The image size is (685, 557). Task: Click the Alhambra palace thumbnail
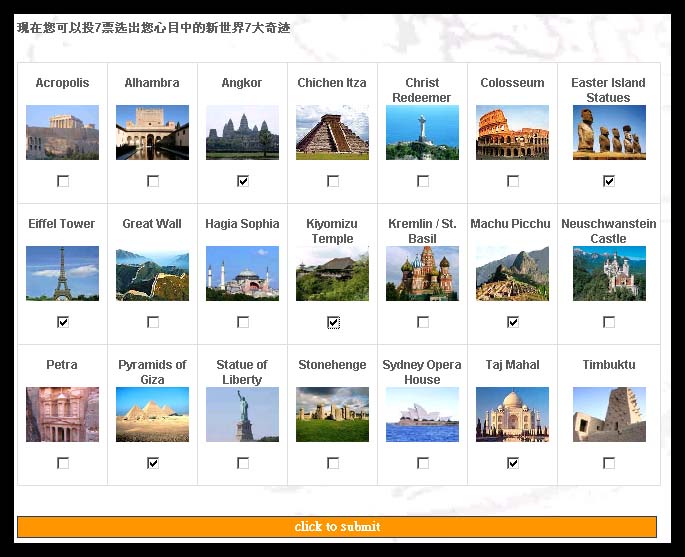click(x=152, y=132)
